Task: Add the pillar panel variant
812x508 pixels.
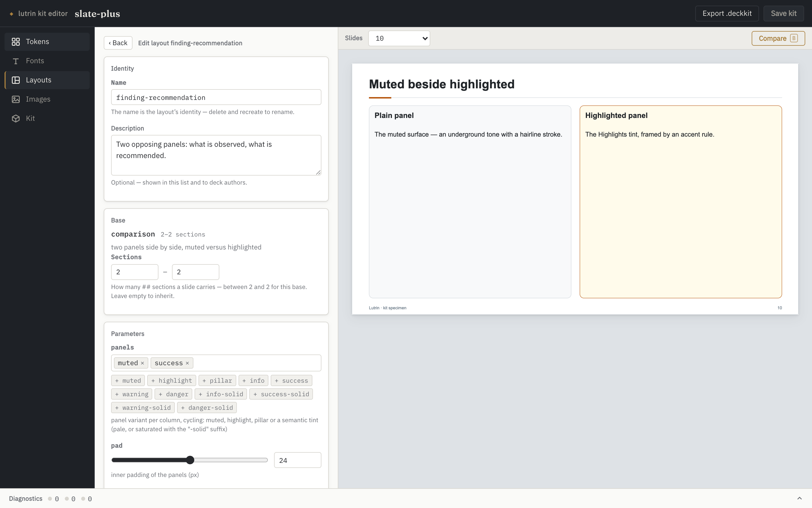Action: coord(217,380)
